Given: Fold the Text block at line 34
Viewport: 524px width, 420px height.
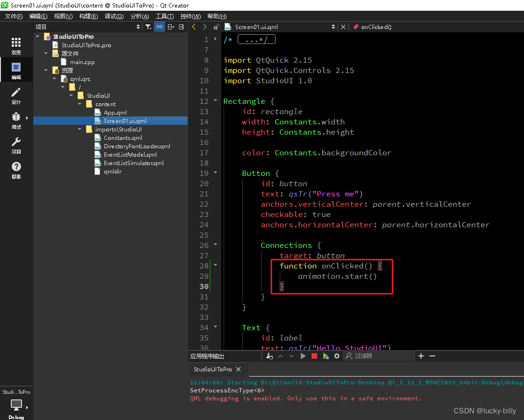Looking at the screenshot, I should [215, 326].
